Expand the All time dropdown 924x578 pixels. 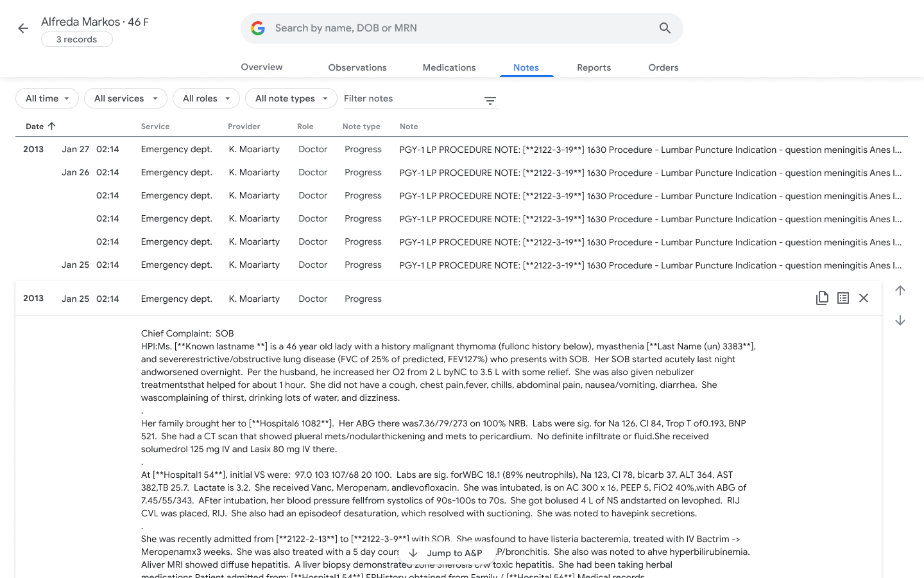47,98
